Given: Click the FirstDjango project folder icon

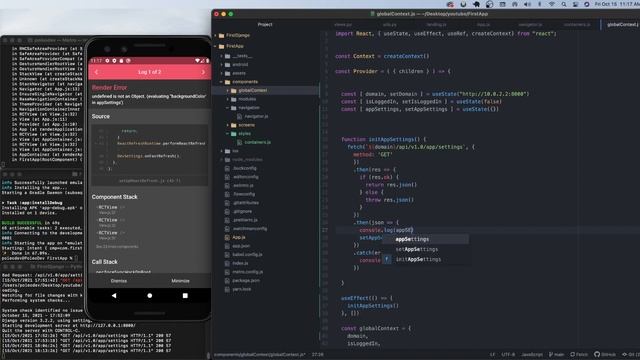Looking at the screenshot, I should (222, 36).
